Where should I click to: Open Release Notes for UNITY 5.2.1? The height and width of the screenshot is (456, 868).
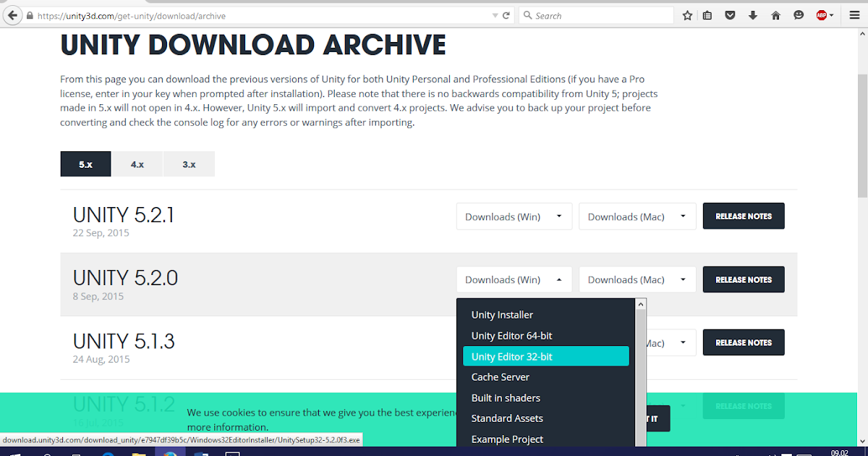(x=744, y=216)
